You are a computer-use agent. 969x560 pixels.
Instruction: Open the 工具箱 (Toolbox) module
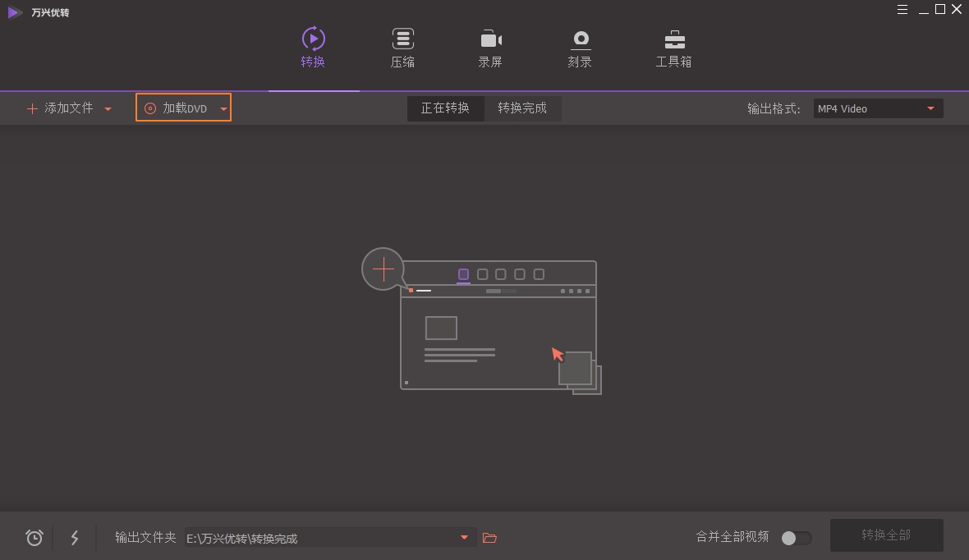pyautogui.click(x=673, y=39)
